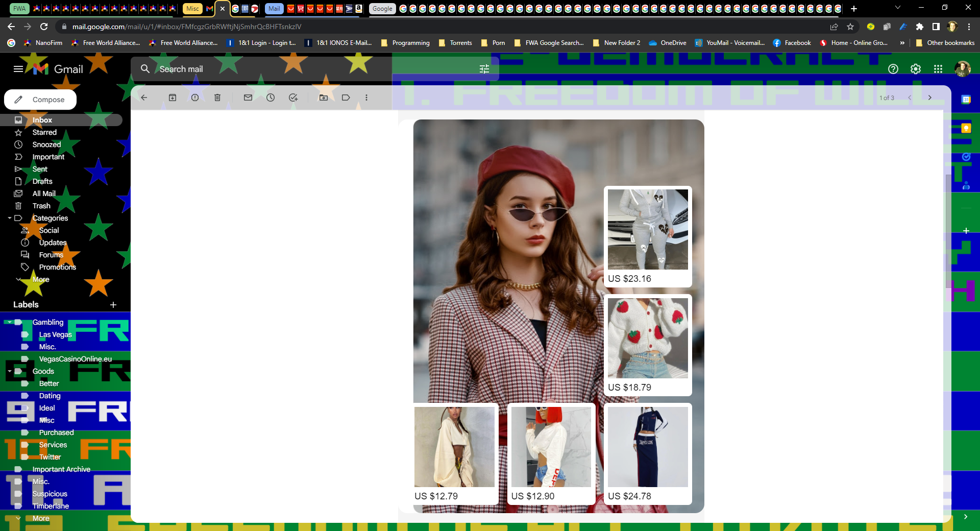Collapse the Categories section
The width and height of the screenshot is (980, 531).
pos(10,218)
